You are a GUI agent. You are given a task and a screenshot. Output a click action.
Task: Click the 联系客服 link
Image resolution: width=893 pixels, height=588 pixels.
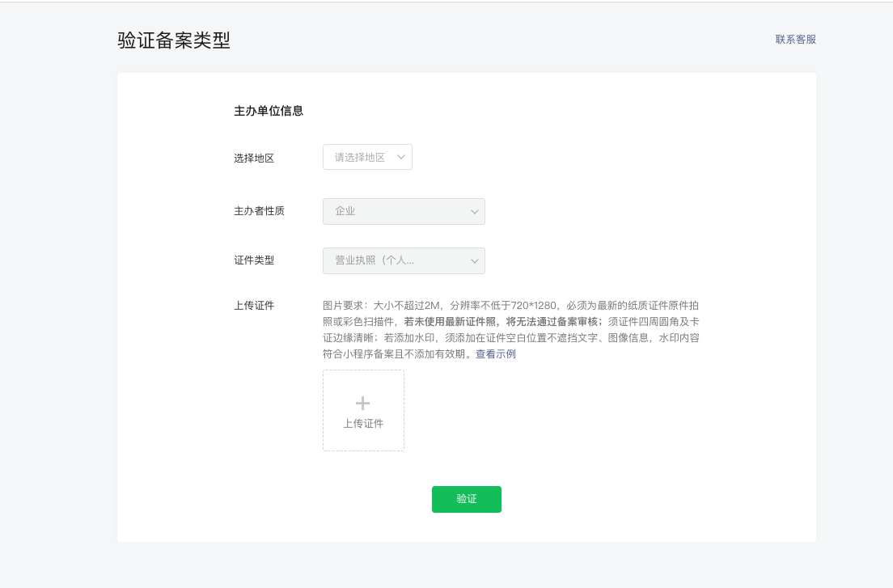tap(795, 39)
